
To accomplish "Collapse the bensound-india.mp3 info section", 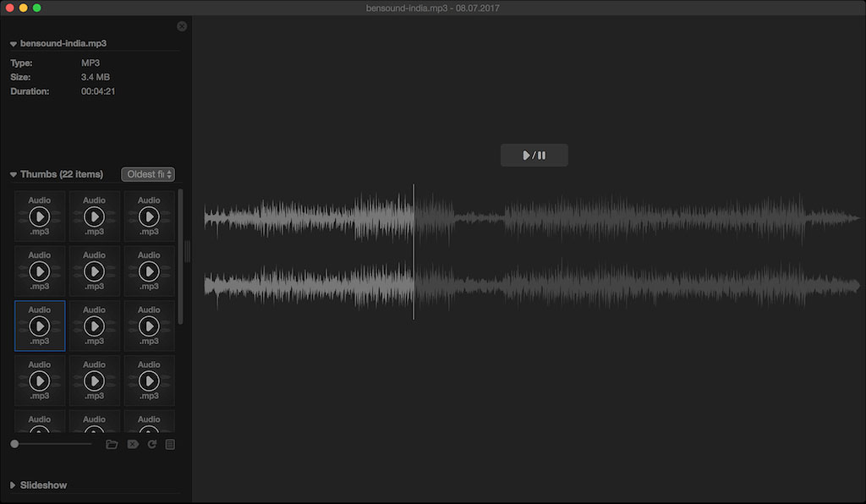I will [14, 43].
